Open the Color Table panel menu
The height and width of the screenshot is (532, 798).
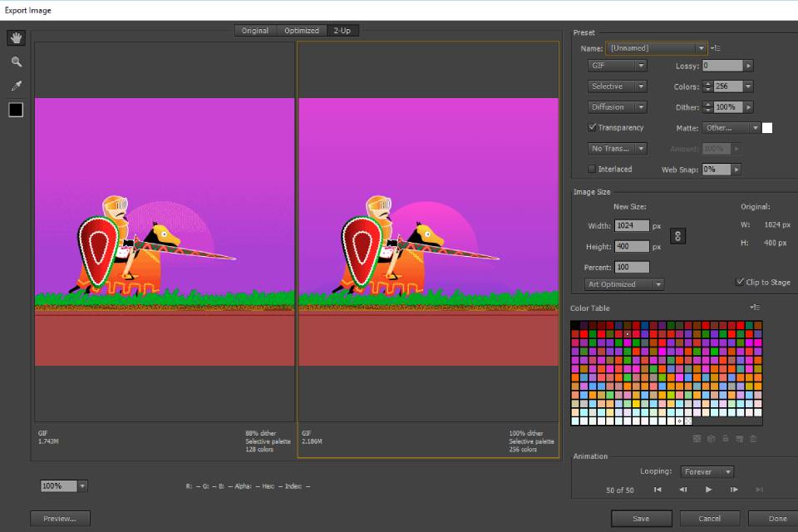click(x=755, y=307)
